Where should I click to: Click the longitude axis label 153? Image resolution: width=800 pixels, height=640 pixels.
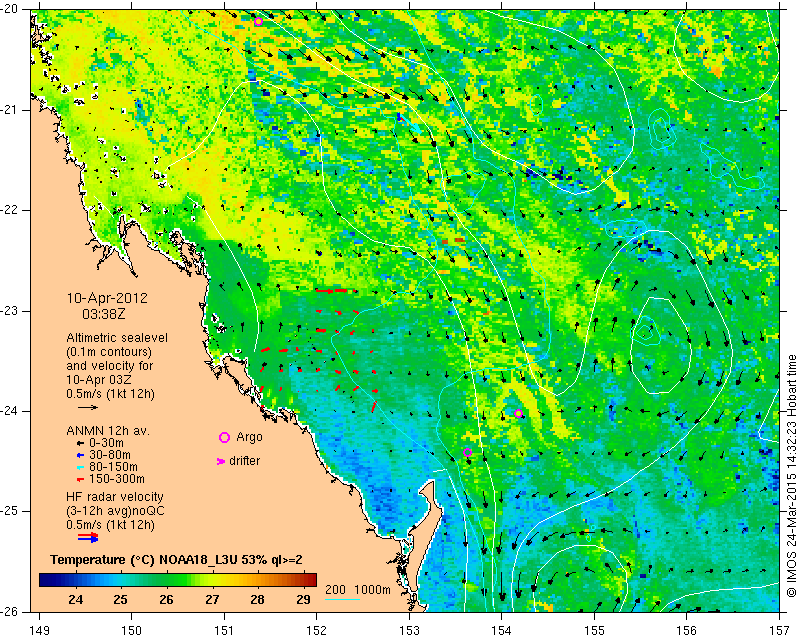(409, 631)
